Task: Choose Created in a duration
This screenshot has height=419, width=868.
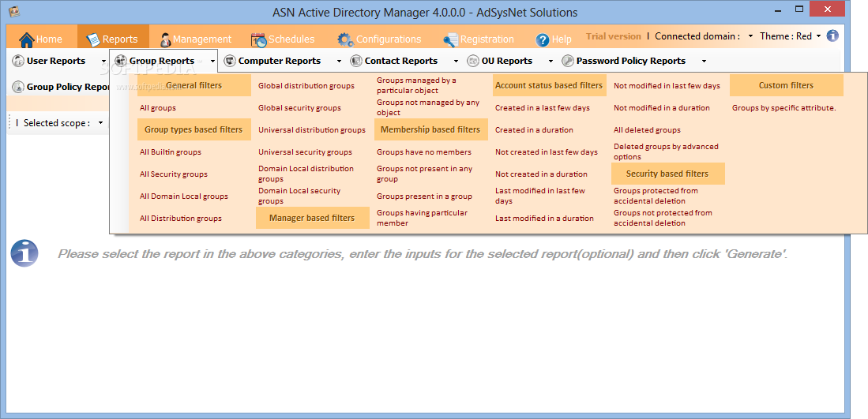Action: pyautogui.click(x=534, y=130)
